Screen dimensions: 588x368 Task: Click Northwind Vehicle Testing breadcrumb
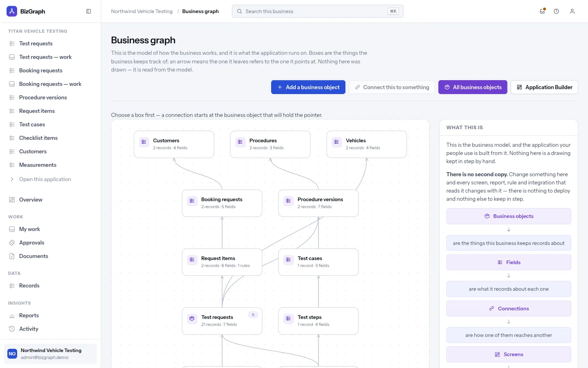click(142, 11)
